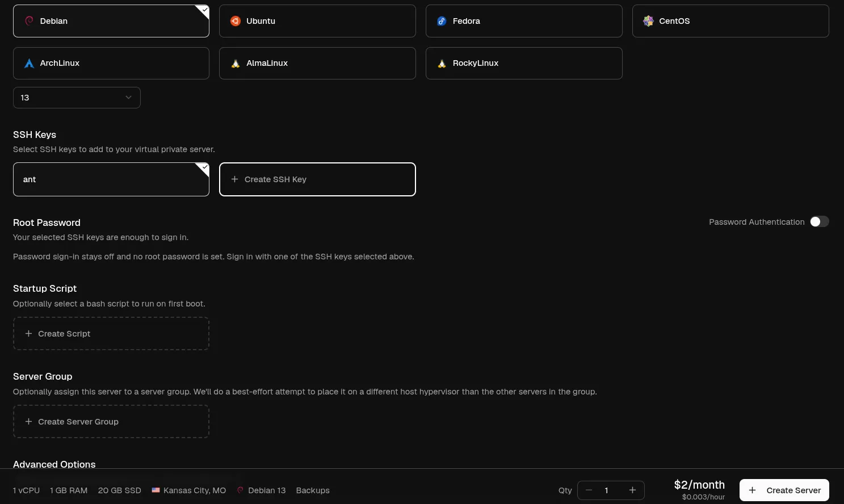This screenshot has width=844, height=504.
Task: Toggle Password Authentication switch
Action: coord(819,222)
